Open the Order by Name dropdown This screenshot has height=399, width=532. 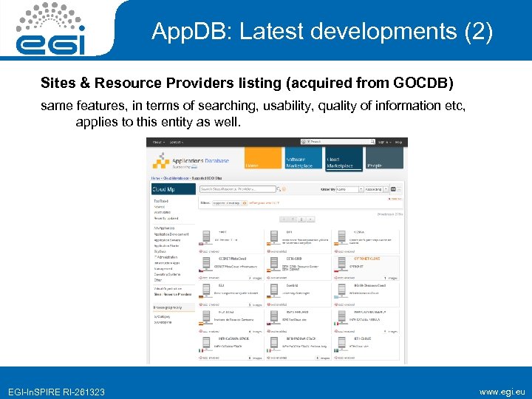point(349,189)
